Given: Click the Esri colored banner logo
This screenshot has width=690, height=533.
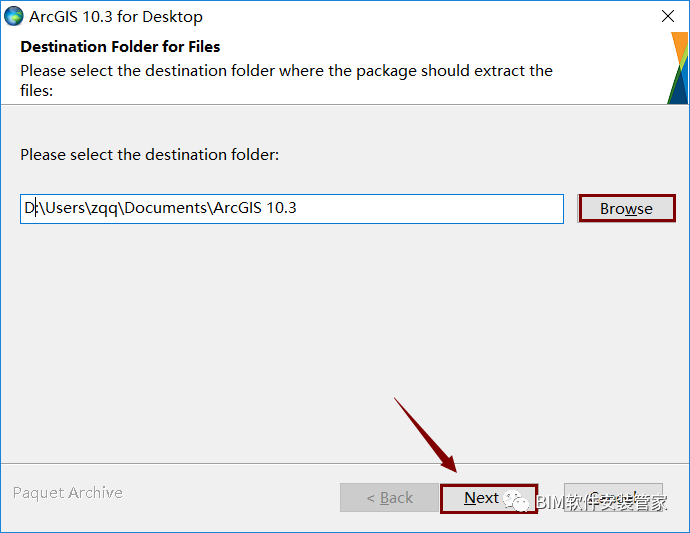Looking at the screenshot, I should (x=678, y=68).
